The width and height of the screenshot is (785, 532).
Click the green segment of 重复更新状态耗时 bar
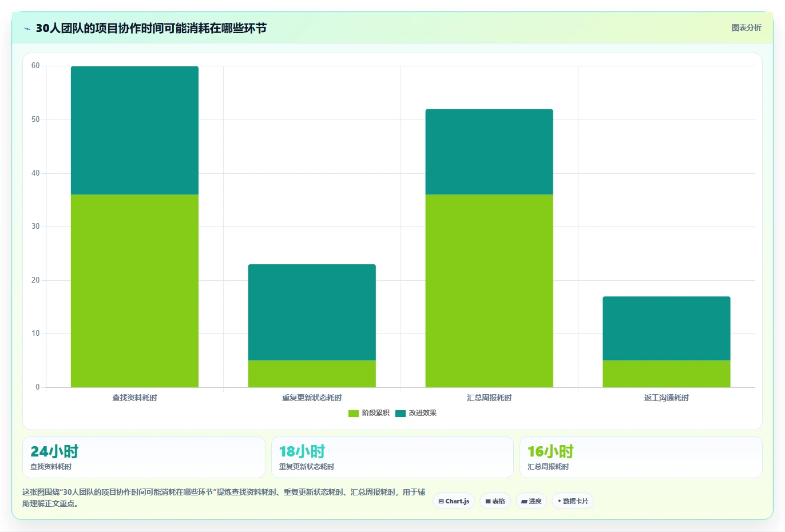coord(312,374)
